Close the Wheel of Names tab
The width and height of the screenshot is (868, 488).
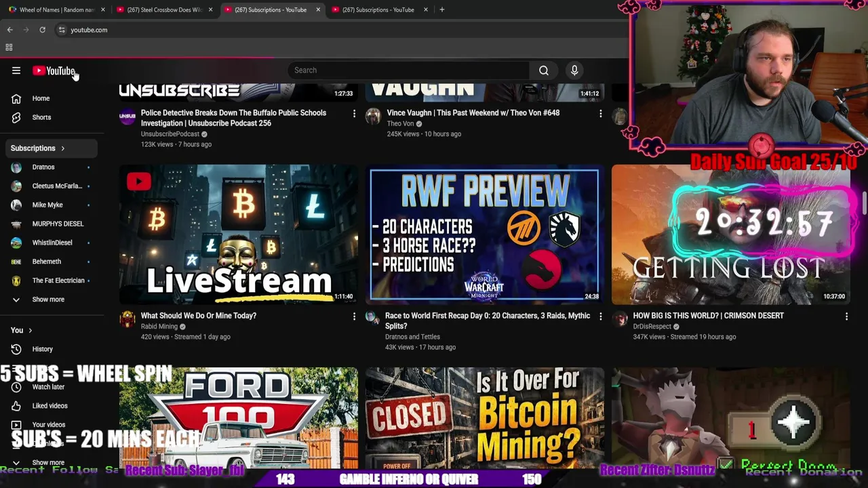[x=103, y=9]
